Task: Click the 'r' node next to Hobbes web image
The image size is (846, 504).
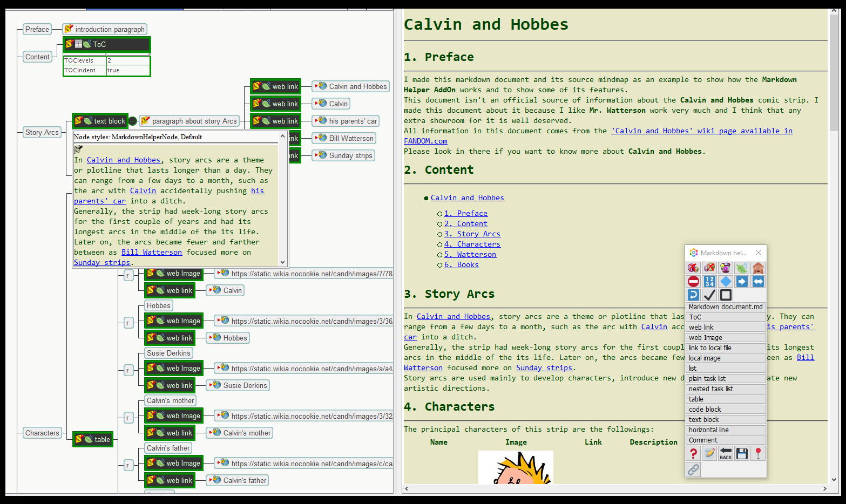Action: click(x=128, y=323)
